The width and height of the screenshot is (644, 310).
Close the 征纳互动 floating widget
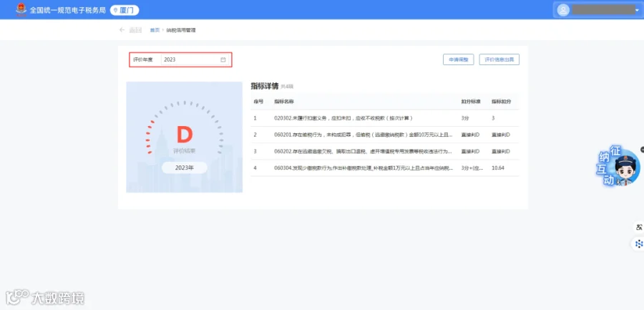click(642, 150)
